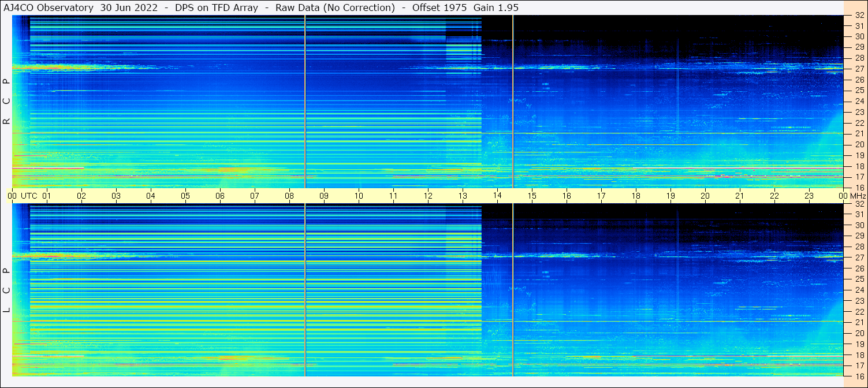This screenshot has height=388, width=868.
Task: Click the Raw Data (No Correction) header text
Action: [x=335, y=8]
